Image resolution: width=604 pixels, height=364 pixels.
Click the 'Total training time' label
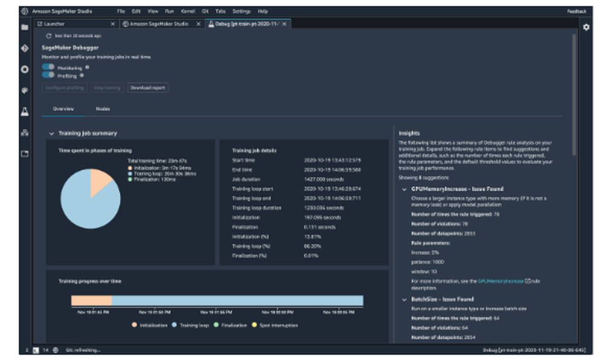tap(157, 161)
